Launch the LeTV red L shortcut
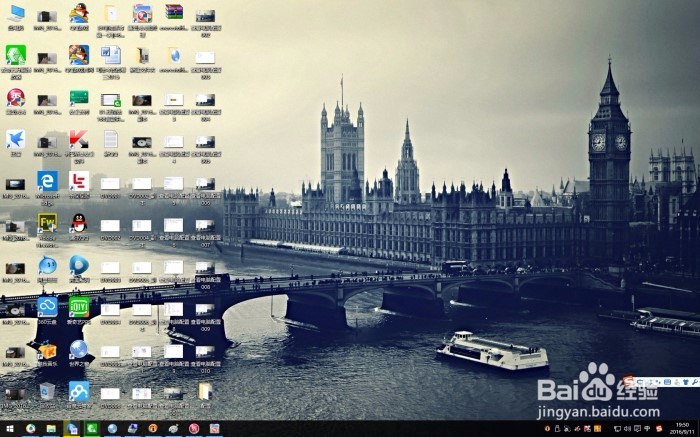700x437 pixels. [79, 181]
